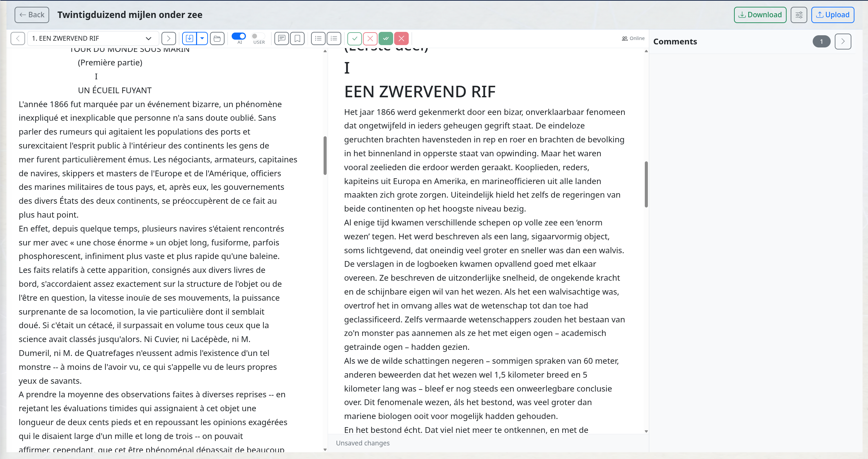The height and width of the screenshot is (459, 868).
Task: Click the source line starting 'Les faits relatifs'
Action: 142,270
